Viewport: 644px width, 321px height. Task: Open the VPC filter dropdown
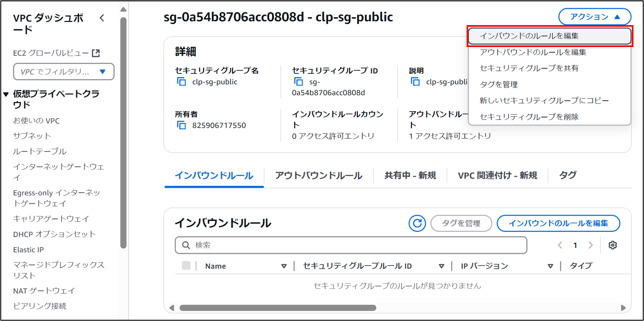tap(64, 72)
